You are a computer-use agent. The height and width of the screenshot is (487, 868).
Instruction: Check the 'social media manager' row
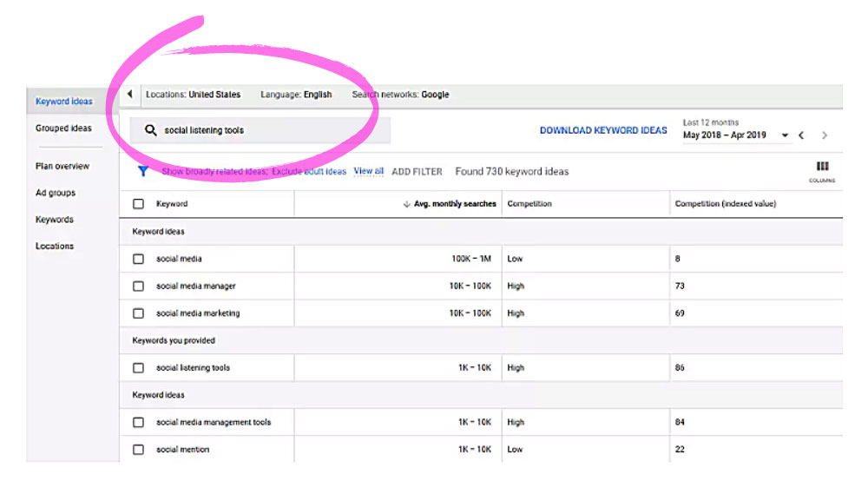138,286
